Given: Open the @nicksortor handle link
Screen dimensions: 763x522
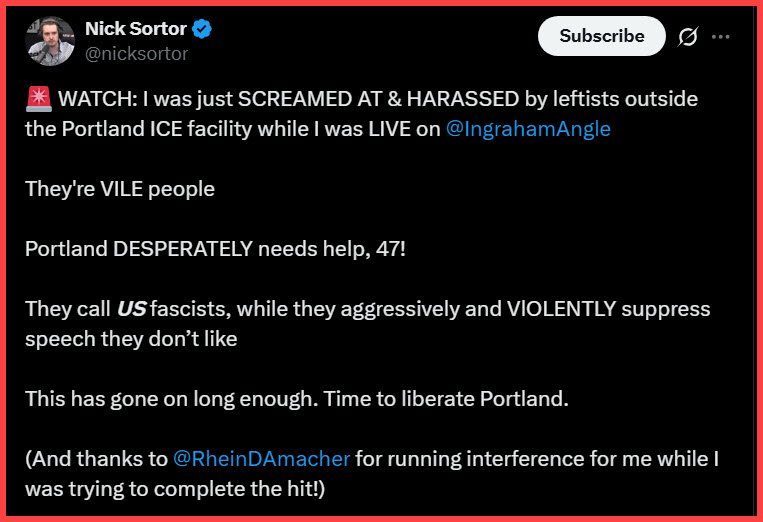Looking at the screenshot, I should (136, 54).
